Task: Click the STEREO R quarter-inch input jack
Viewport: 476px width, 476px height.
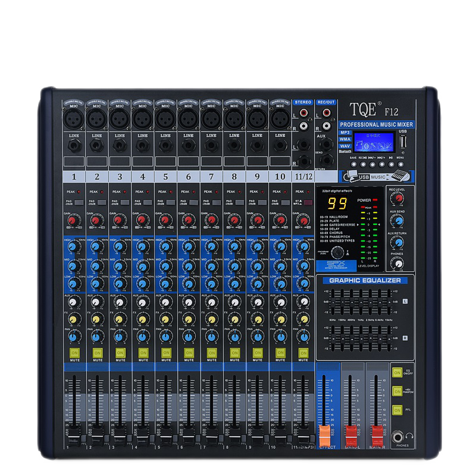Action: coord(303,161)
